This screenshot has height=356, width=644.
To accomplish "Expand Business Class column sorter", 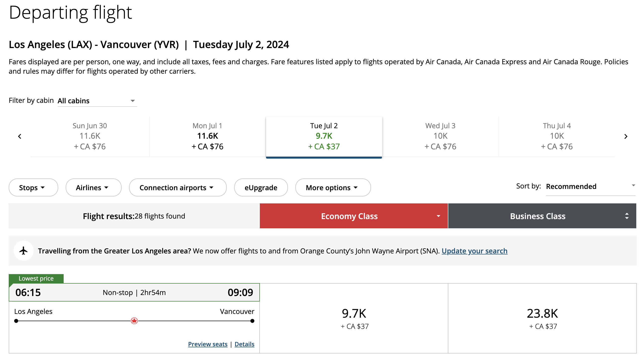I will click(542, 216).
